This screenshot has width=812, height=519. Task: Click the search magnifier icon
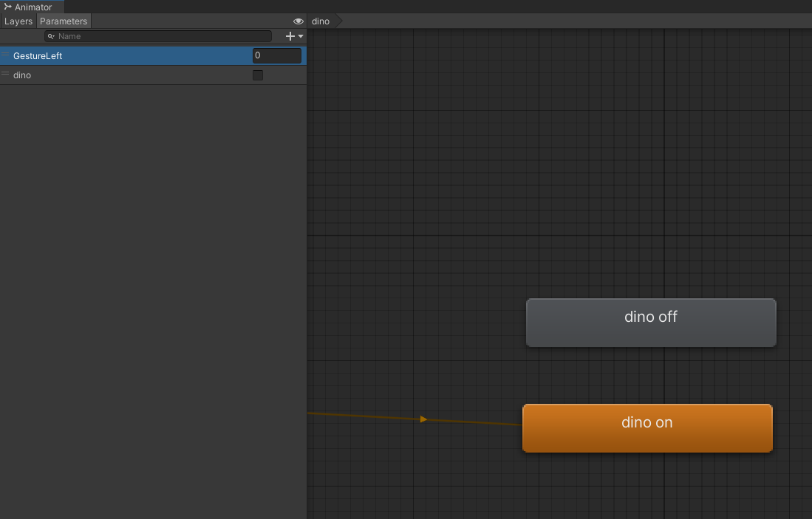coord(51,36)
